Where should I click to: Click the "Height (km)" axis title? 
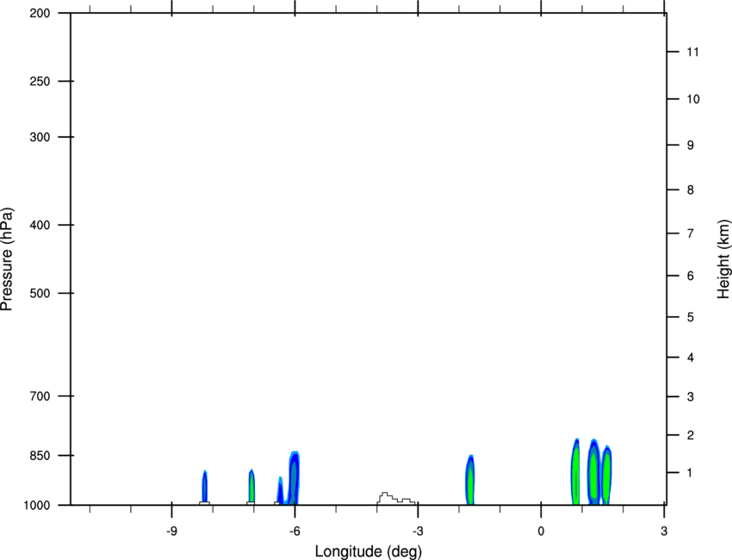pos(723,259)
